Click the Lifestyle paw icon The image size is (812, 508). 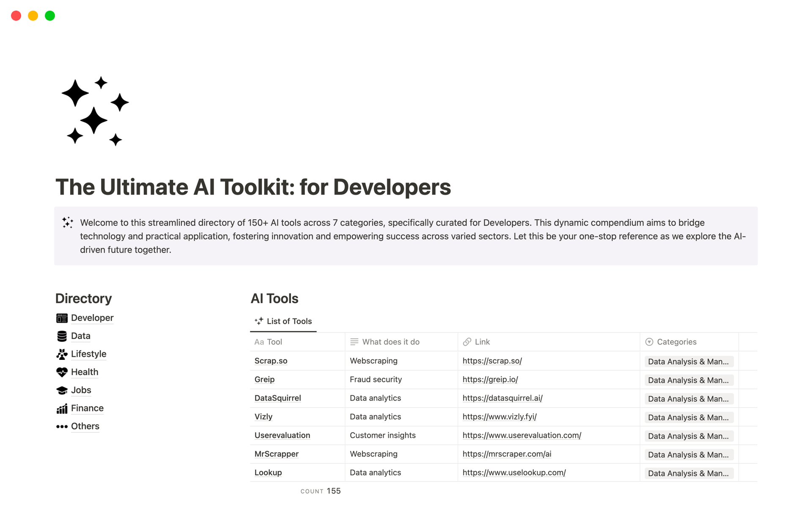[x=62, y=354]
